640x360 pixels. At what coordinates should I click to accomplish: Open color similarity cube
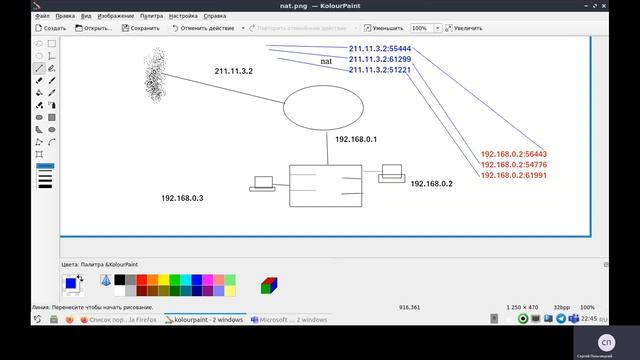coord(269,285)
